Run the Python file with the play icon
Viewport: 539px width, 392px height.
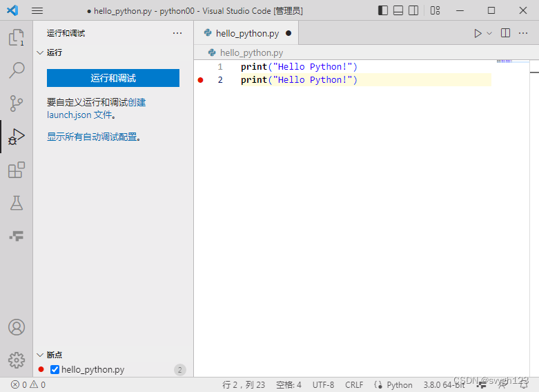(478, 33)
